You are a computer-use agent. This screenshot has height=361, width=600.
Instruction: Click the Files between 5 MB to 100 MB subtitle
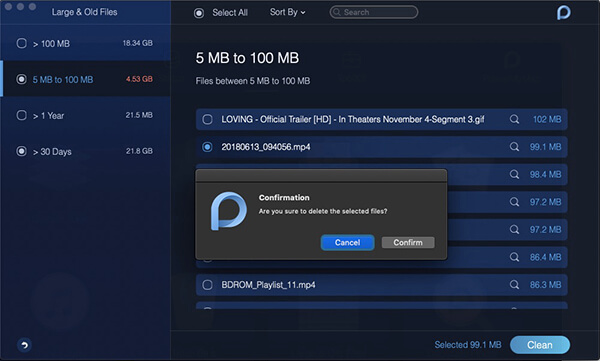click(x=253, y=81)
